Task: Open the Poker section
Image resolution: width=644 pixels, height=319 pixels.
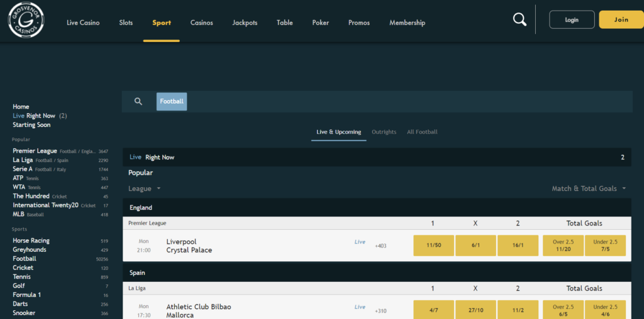Action: coord(320,23)
